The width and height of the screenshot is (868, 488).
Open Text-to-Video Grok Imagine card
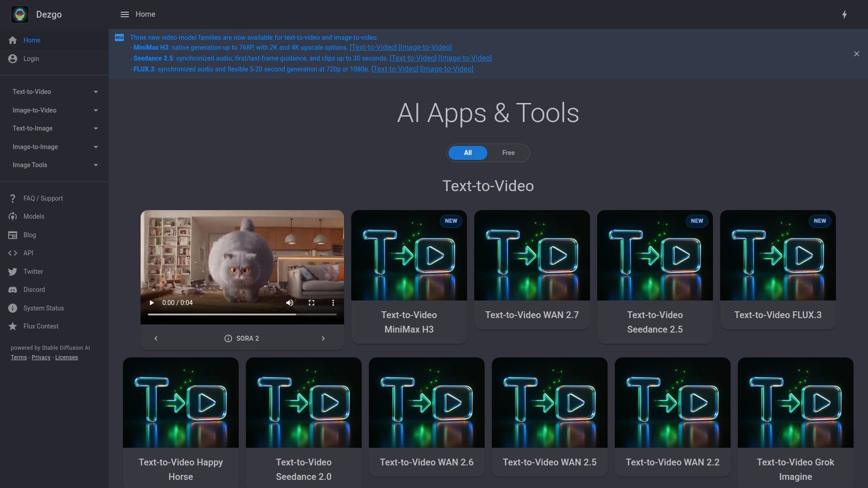pyautogui.click(x=795, y=422)
